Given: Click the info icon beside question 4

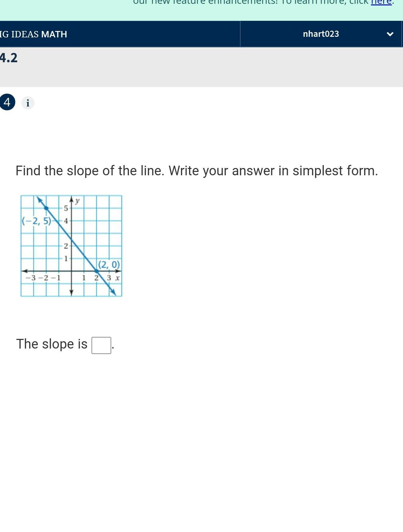Looking at the screenshot, I should (x=28, y=103).
